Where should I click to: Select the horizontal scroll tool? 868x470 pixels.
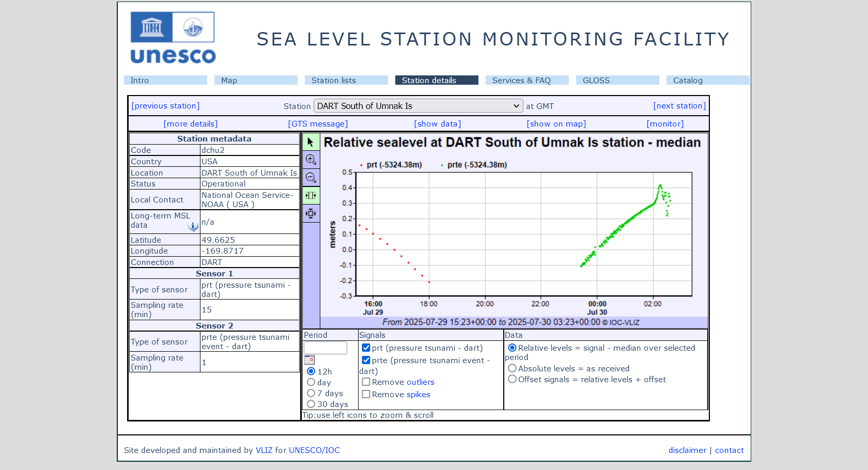311,195
